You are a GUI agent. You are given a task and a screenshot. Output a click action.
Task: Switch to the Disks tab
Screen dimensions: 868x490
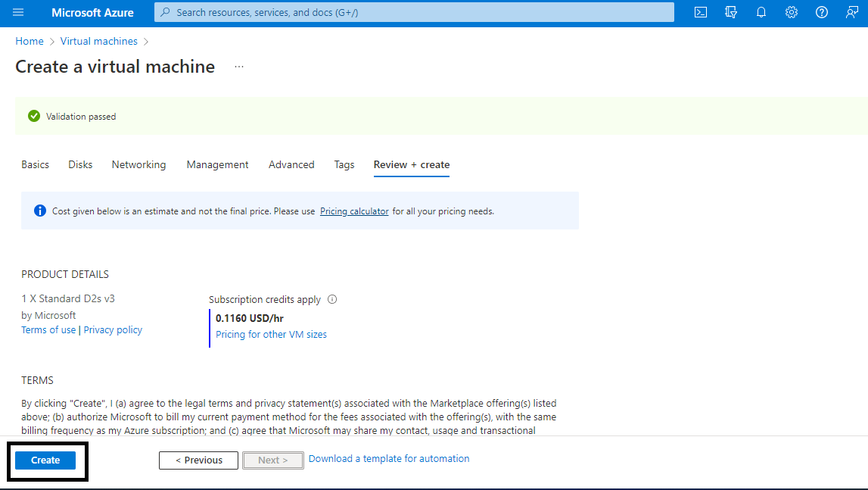coord(80,164)
